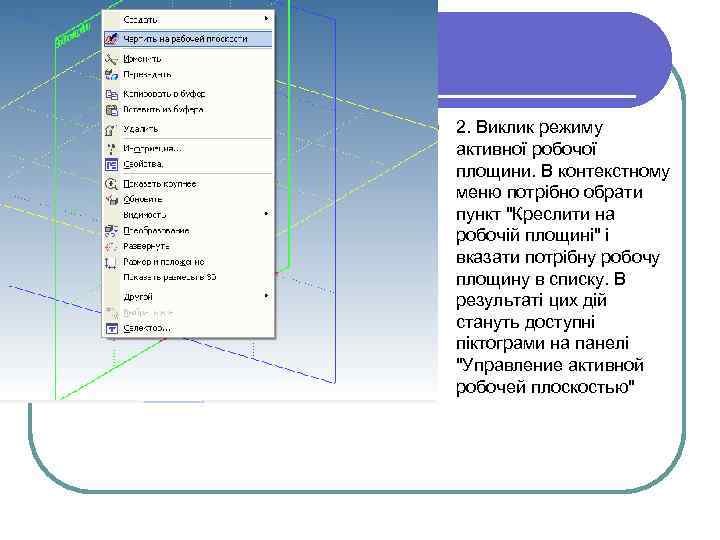Select the Изменить entry

pyautogui.click(x=188, y=59)
